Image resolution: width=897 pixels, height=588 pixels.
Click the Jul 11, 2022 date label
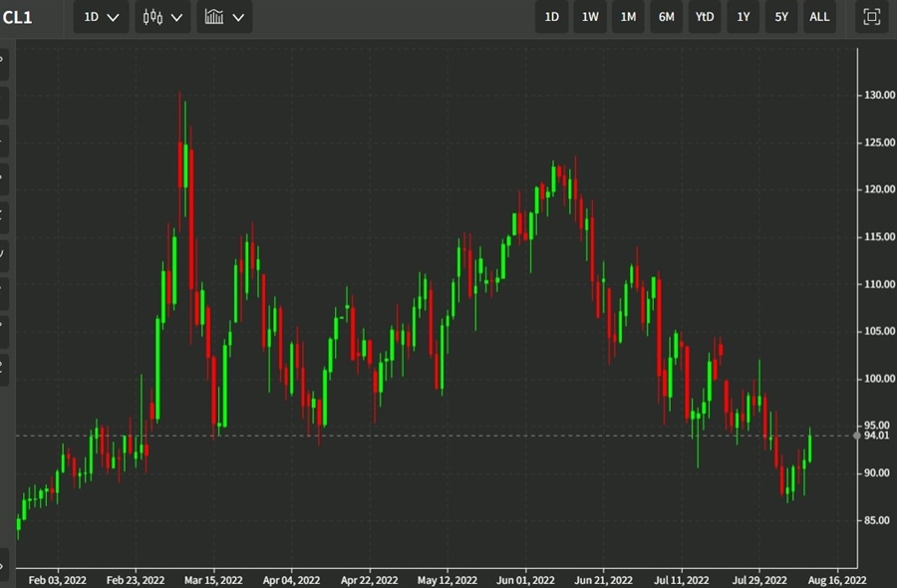click(x=682, y=580)
